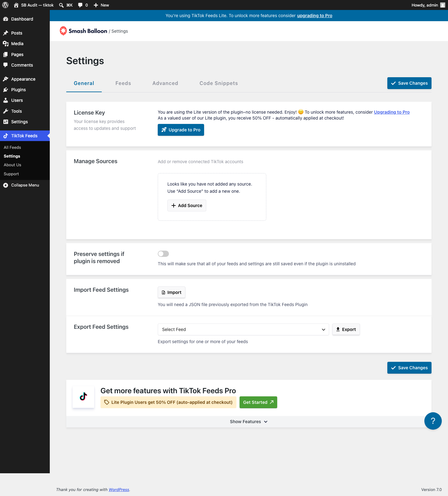The image size is (448, 496).
Task: Follow the Upgrading to Pro link in License Key
Action: pos(392,112)
